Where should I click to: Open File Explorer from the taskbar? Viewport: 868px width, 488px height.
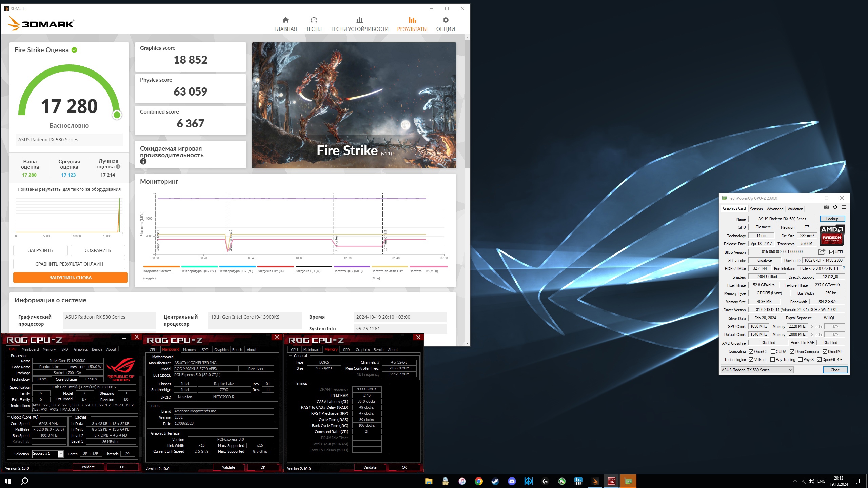[x=429, y=481]
